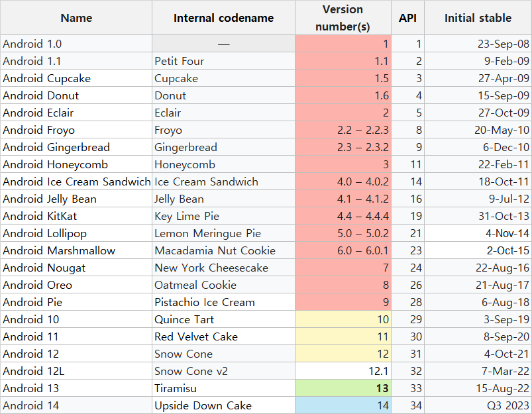
Task: Click the "Lemon Meringue Pie" codename cell
Action: point(223,233)
